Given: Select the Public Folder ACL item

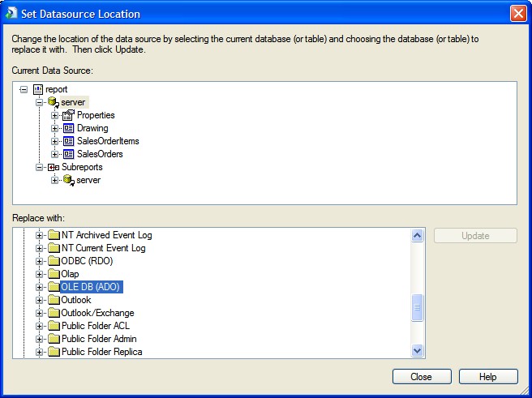Looking at the screenshot, I should 96,326.
